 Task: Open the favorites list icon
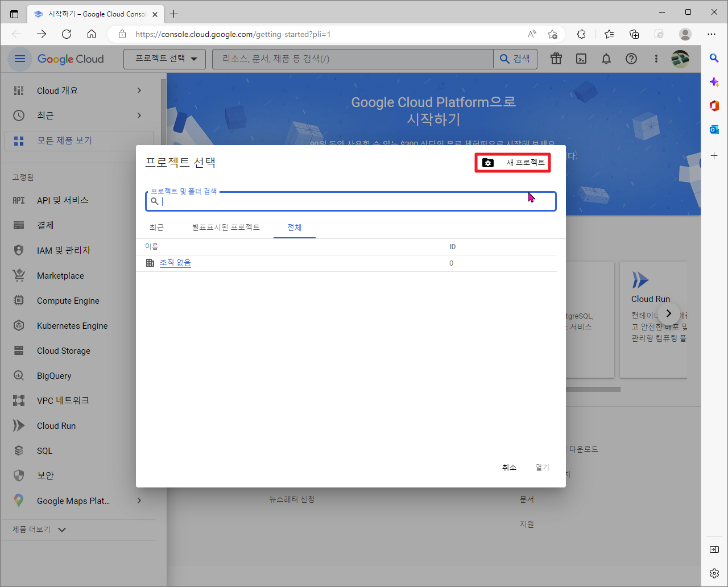click(609, 34)
